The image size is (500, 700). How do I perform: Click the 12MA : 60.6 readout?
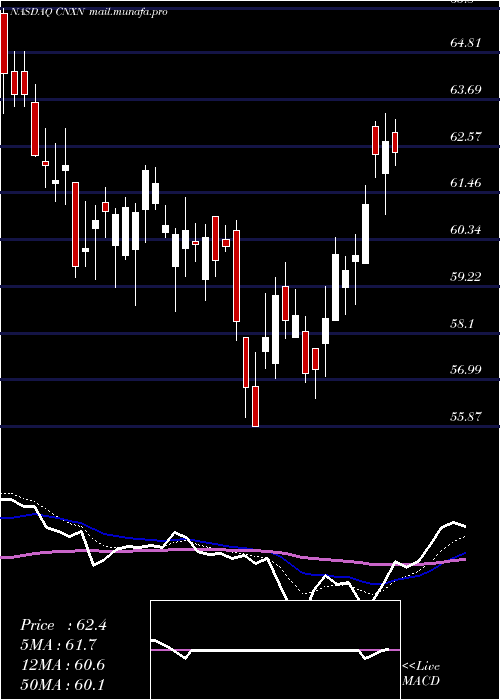[63, 665]
